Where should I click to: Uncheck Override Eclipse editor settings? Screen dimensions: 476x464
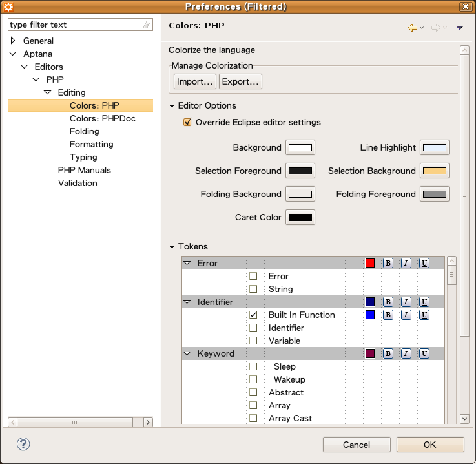[187, 122]
